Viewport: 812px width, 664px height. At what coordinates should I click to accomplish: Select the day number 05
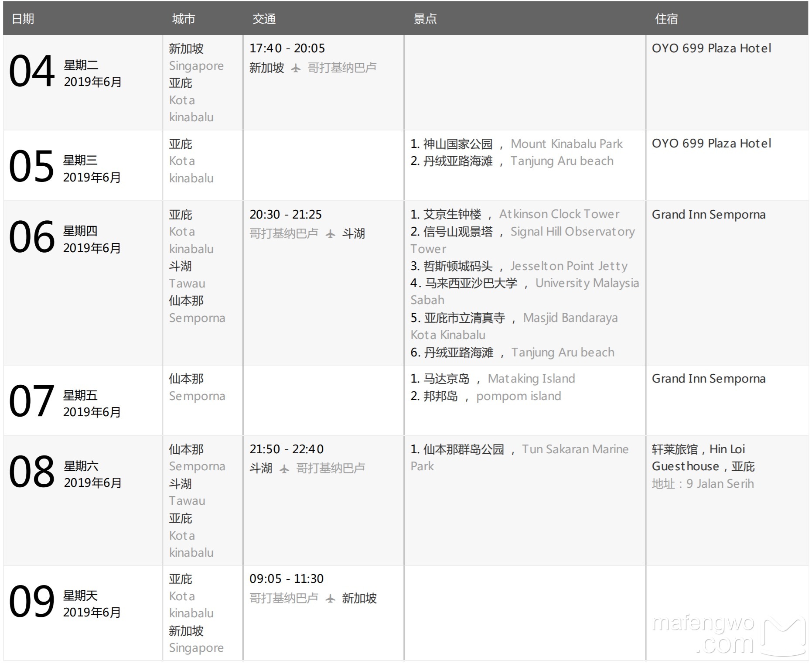click(32, 166)
